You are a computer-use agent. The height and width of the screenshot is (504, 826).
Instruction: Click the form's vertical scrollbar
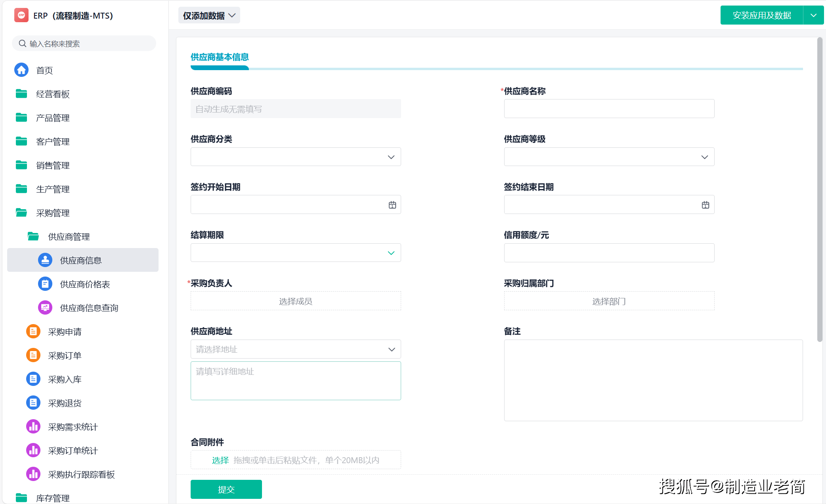[820, 189]
